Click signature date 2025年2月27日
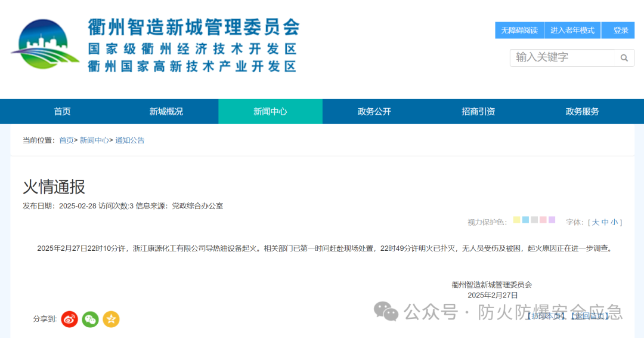Viewport: 644px width, 338px height. pos(493,295)
